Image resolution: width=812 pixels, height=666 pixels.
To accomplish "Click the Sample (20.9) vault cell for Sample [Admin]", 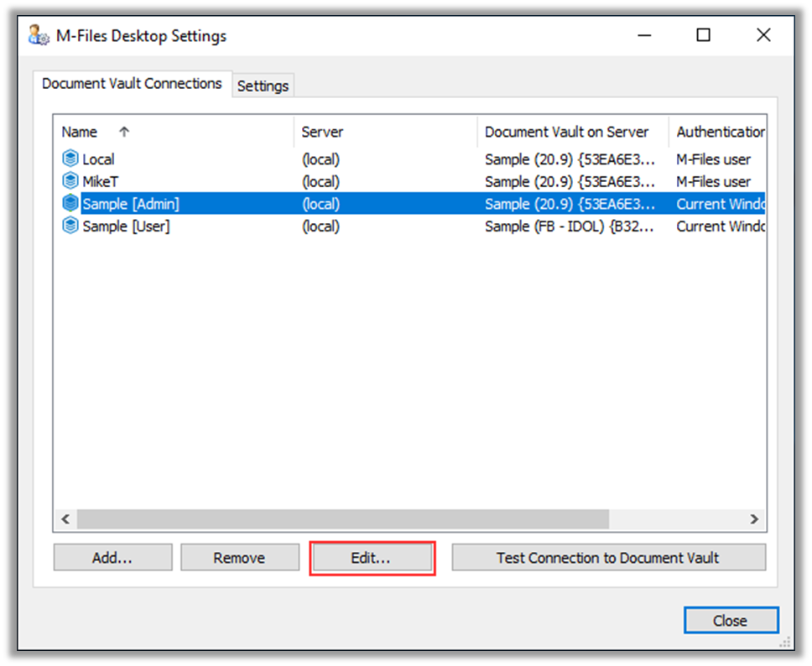I will coord(570,204).
